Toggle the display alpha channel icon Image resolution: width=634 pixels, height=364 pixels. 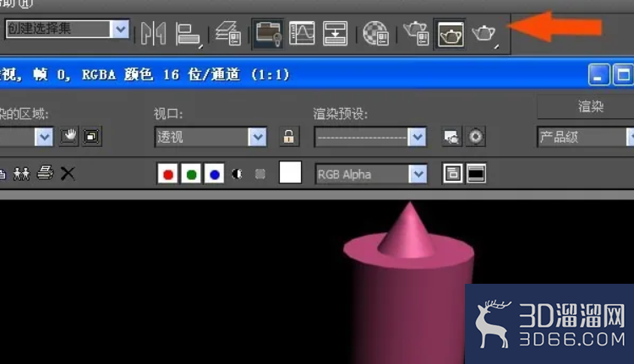tap(237, 174)
